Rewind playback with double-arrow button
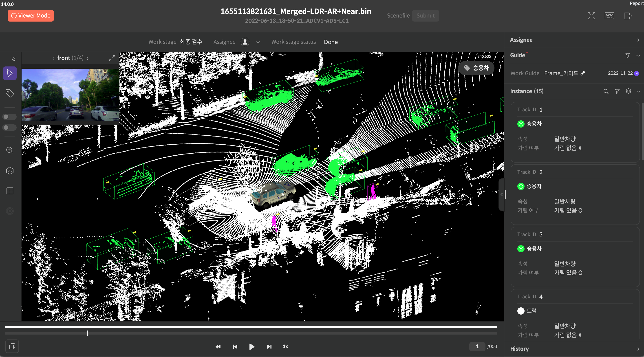 click(x=218, y=346)
